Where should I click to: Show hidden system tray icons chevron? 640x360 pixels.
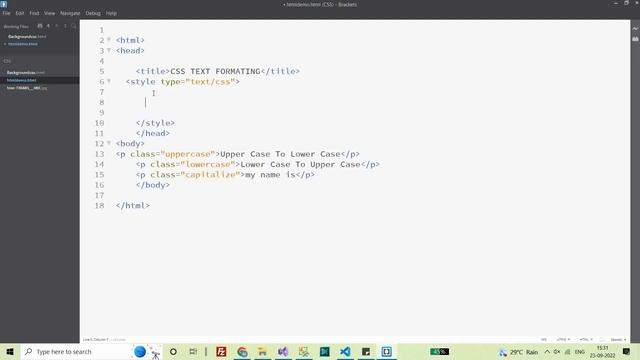547,351
